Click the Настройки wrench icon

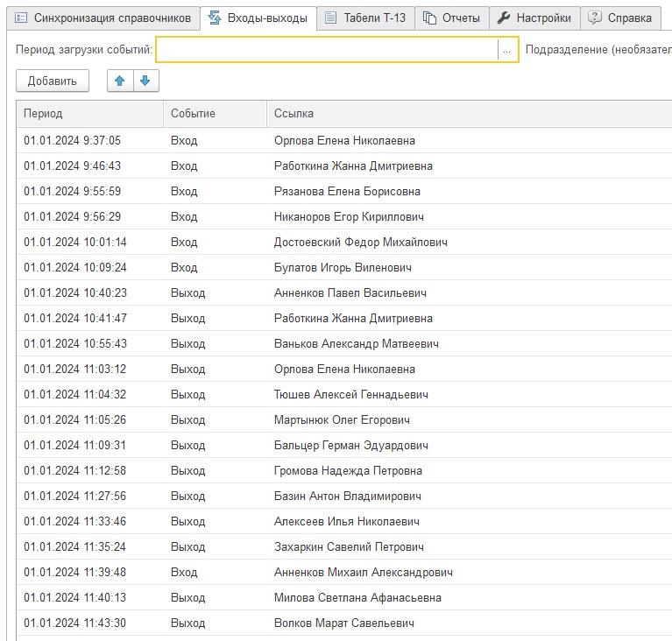click(504, 18)
